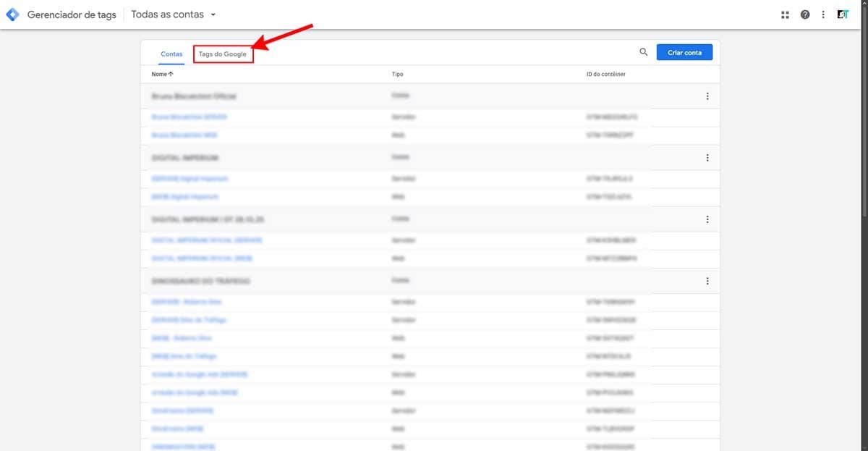Click the Gerenciador de tags title

(72, 14)
